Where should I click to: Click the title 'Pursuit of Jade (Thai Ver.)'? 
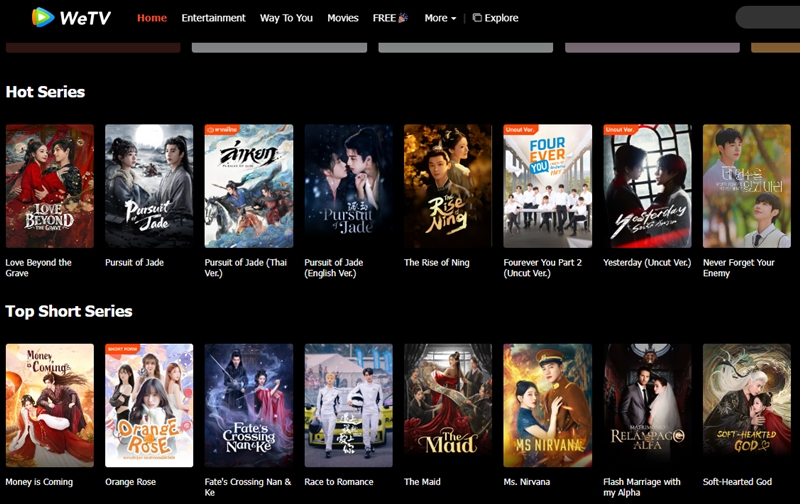(246, 268)
